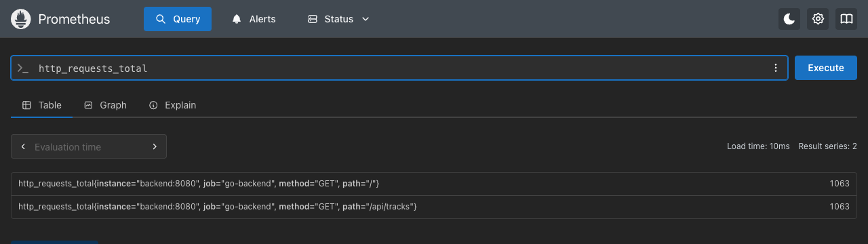Click the value 1063 in the /api/tracks row
868x244 pixels.
click(x=840, y=207)
